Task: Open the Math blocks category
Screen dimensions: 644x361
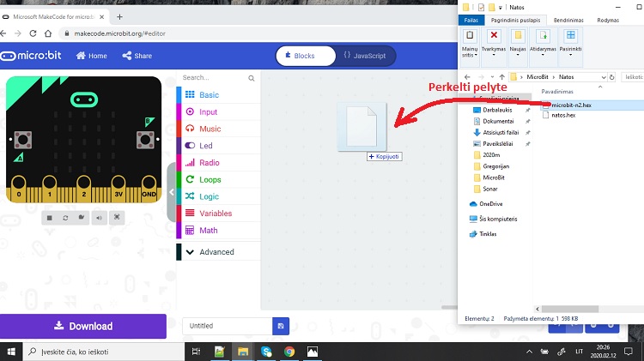Action: (218, 230)
